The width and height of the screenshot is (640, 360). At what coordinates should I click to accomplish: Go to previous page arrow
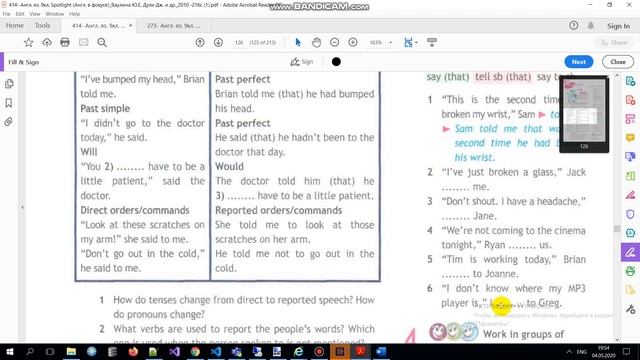pos(200,42)
